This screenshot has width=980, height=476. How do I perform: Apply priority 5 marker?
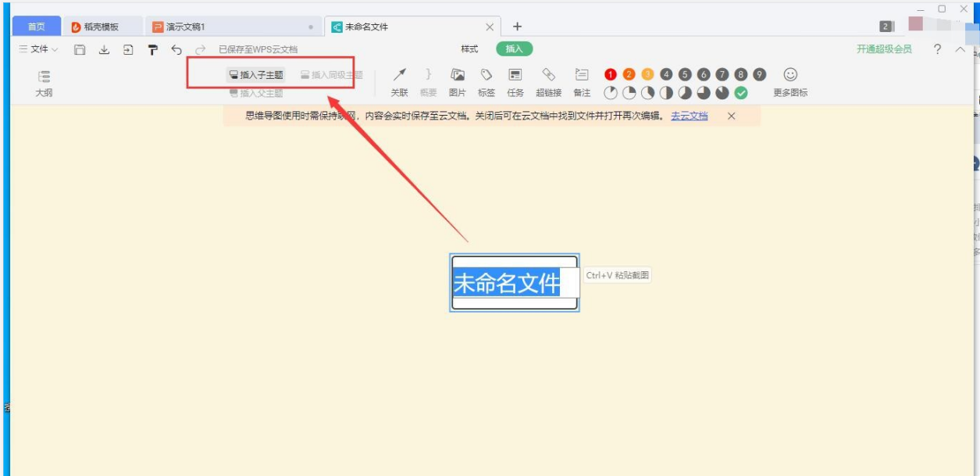685,74
